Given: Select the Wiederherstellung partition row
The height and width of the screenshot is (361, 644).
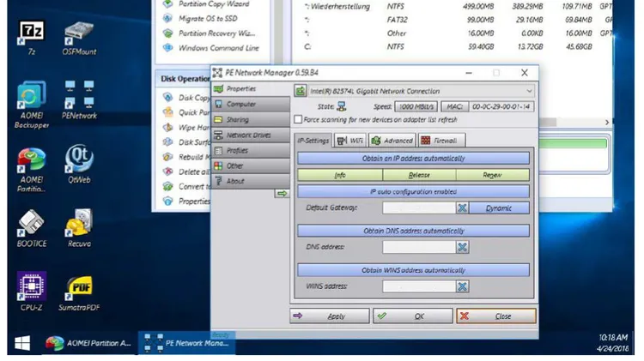Looking at the screenshot, I should (452, 7).
